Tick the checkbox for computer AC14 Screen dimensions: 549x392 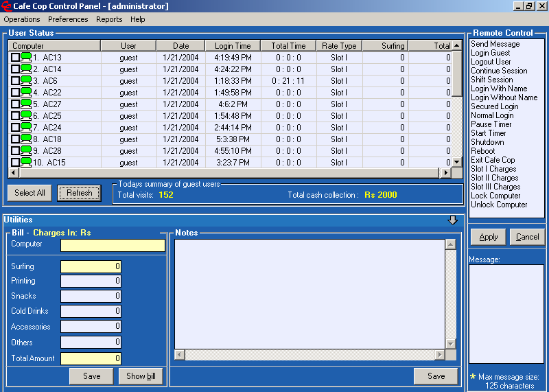[15, 69]
